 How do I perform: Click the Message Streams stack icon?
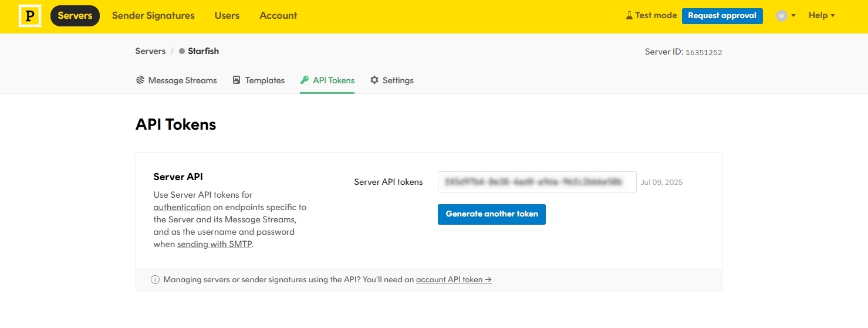[x=140, y=80]
